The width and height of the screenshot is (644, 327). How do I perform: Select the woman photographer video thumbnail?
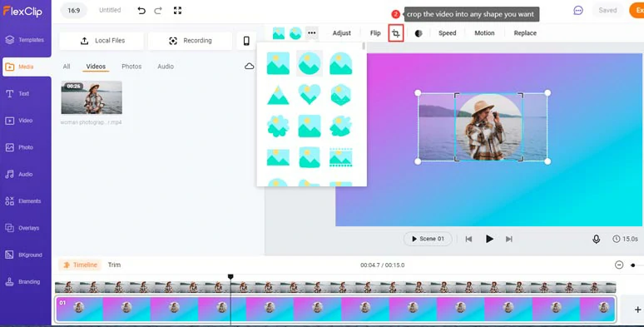92,97
